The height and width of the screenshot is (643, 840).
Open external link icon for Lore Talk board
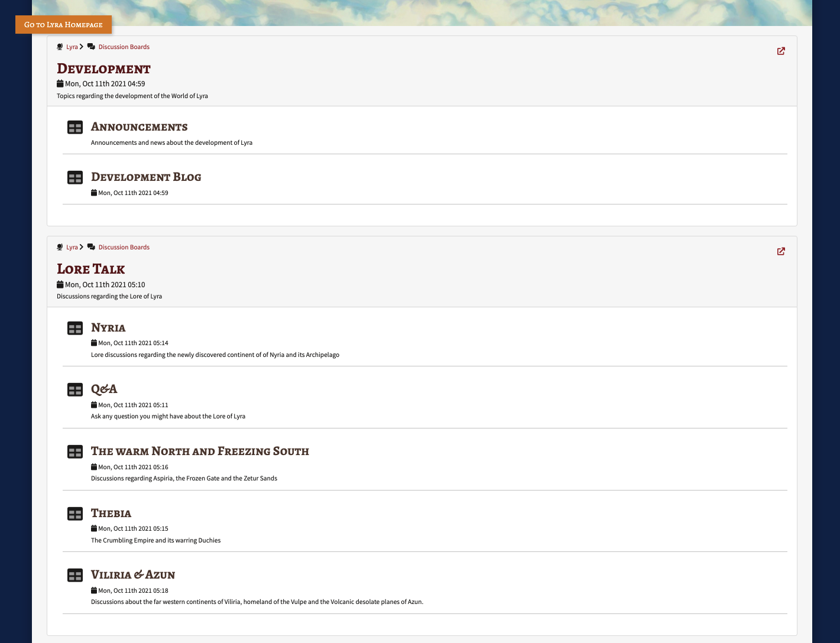tap(781, 252)
